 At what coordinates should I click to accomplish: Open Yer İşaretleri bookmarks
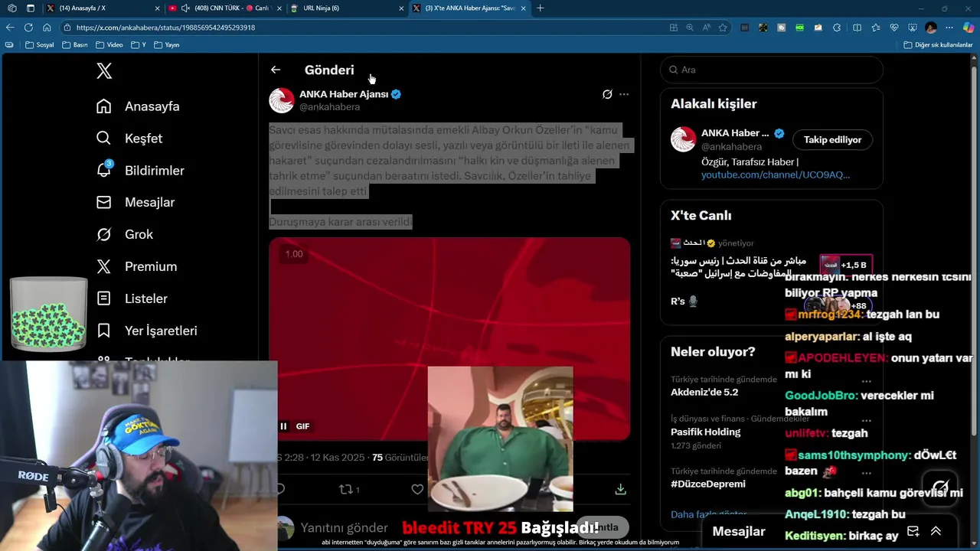tap(147, 331)
